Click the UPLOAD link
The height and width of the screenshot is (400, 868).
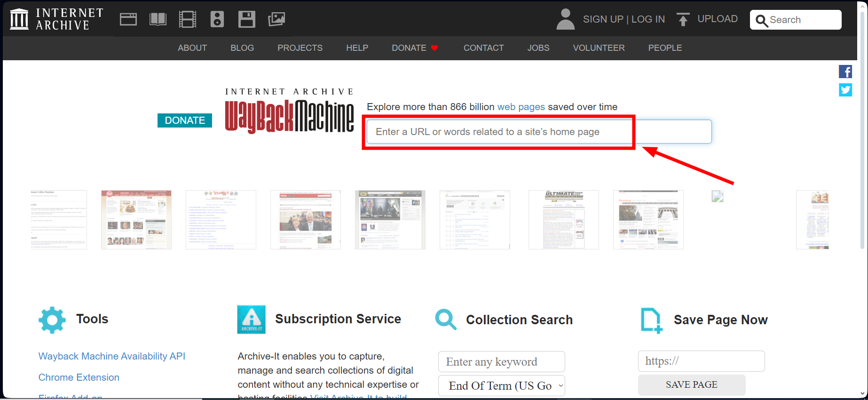(718, 19)
